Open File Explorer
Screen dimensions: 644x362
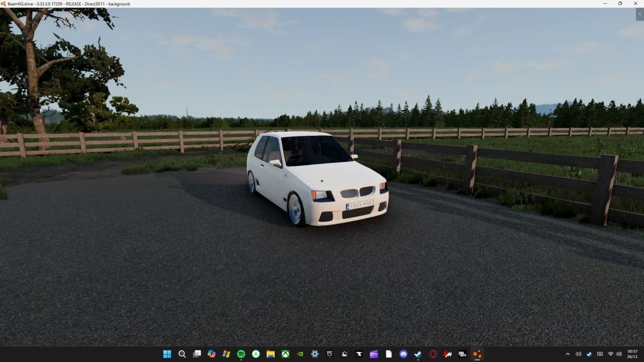(269, 354)
